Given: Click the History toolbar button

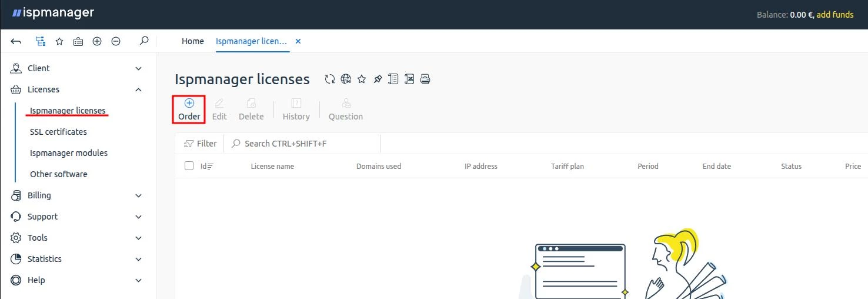Looking at the screenshot, I should pyautogui.click(x=296, y=109).
